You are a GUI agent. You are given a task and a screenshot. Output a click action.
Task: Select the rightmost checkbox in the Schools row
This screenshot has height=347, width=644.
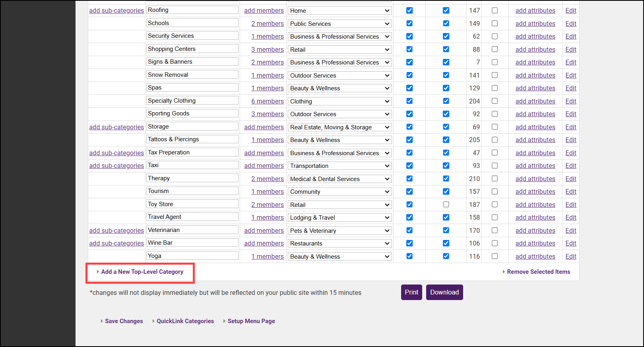click(495, 23)
